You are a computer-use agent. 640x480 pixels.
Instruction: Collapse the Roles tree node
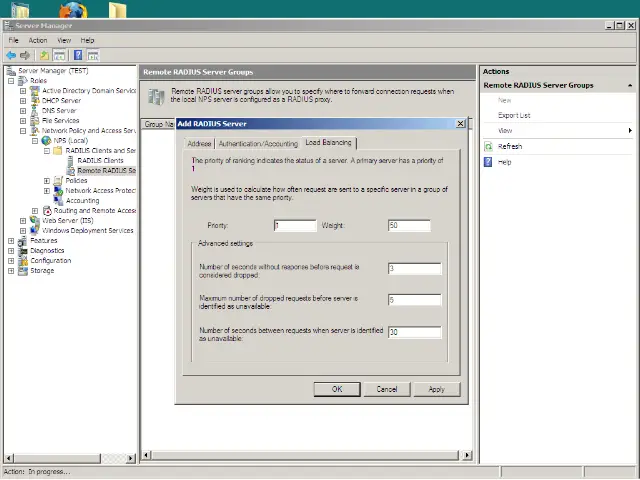pyautogui.click(x=11, y=81)
